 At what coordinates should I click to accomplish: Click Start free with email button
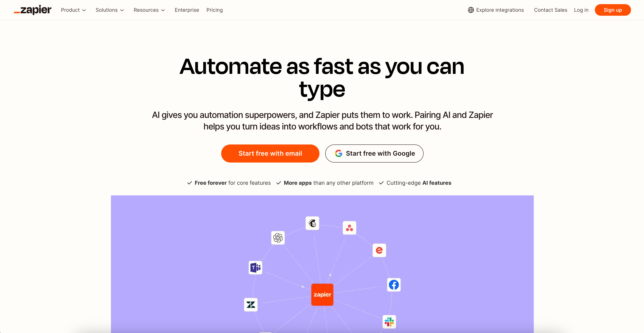(x=270, y=153)
